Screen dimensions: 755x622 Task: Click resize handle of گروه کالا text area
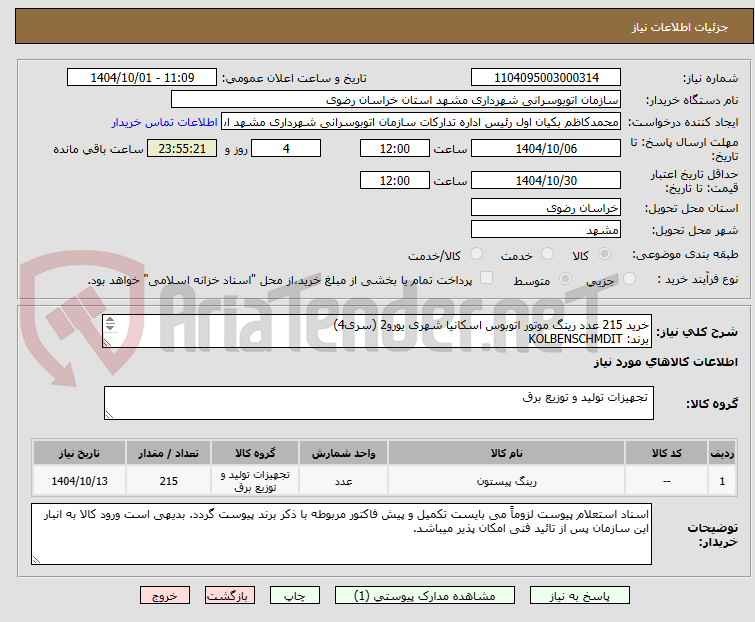109,415
